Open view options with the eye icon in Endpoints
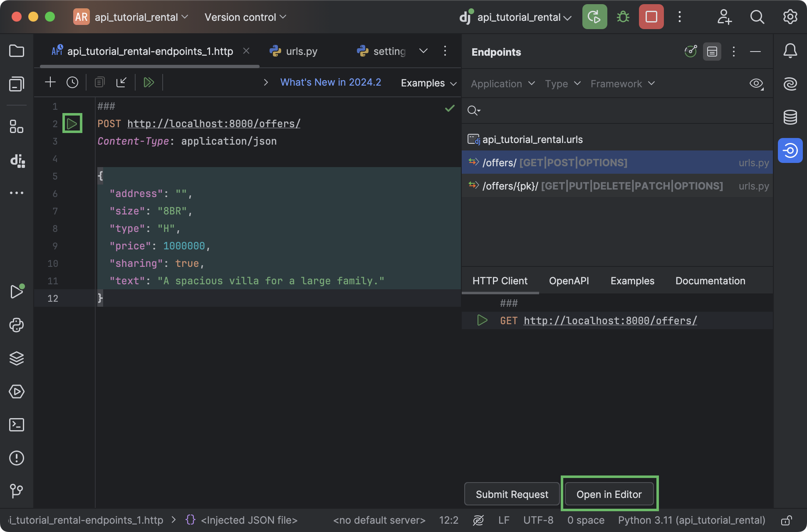Screen dimensions: 807x532 pos(755,84)
